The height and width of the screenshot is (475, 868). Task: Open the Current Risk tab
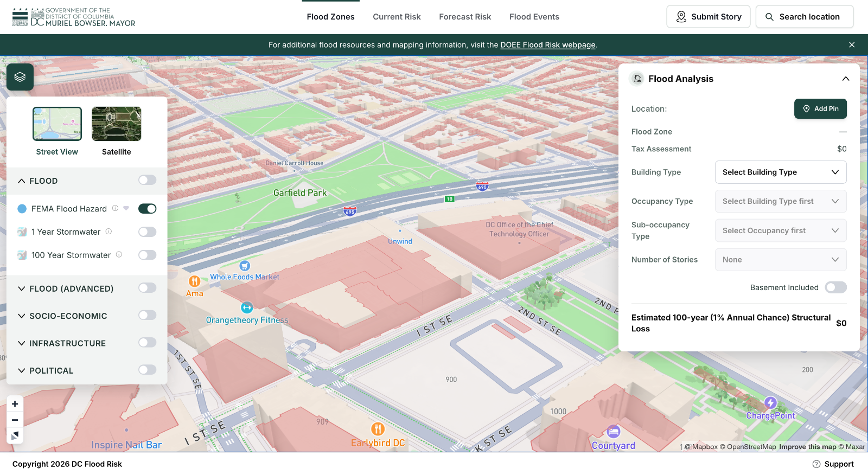click(x=397, y=17)
